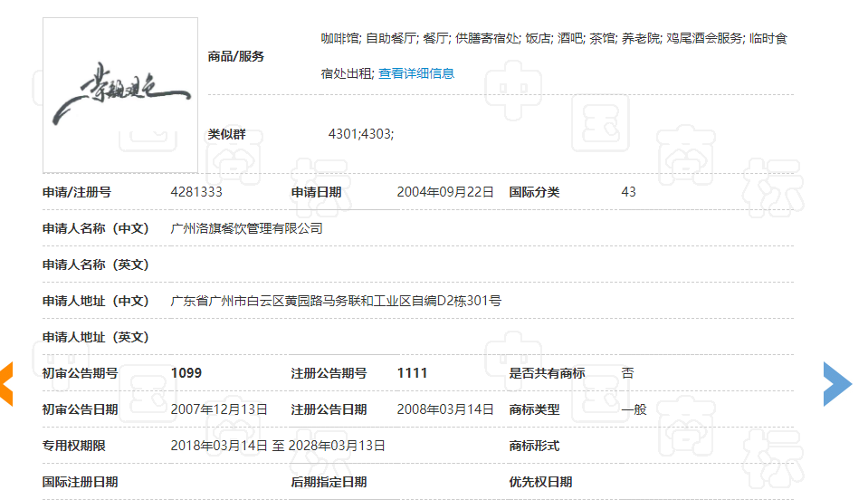Click the similar group codes 4301;4303;
The width and height of the screenshot is (868, 500).
click(x=361, y=134)
